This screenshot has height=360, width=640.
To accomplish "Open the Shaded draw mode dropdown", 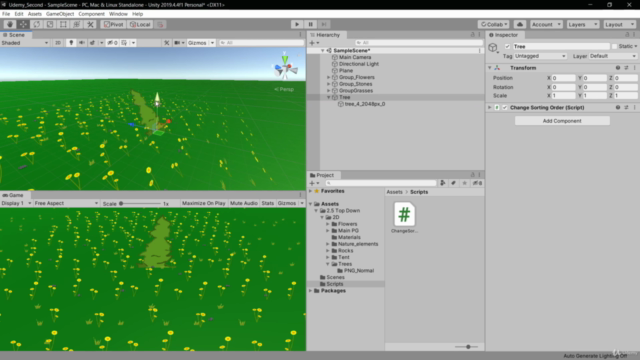I will tap(25, 43).
